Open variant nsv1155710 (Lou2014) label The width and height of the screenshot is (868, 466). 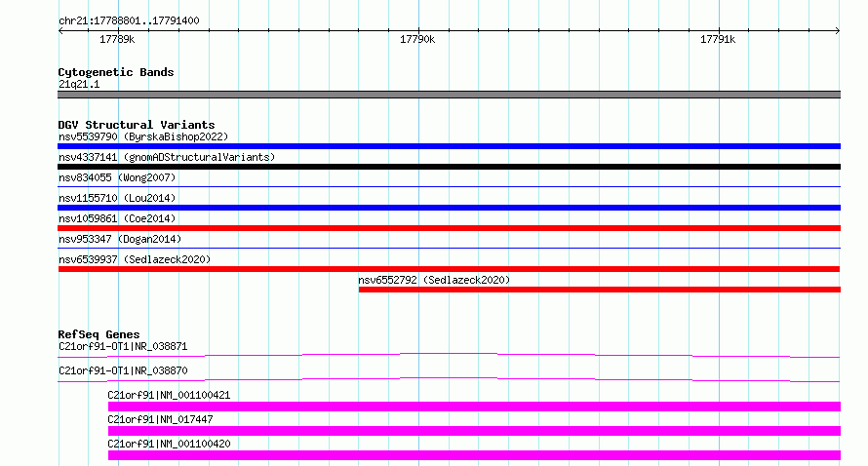(x=117, y=198)
